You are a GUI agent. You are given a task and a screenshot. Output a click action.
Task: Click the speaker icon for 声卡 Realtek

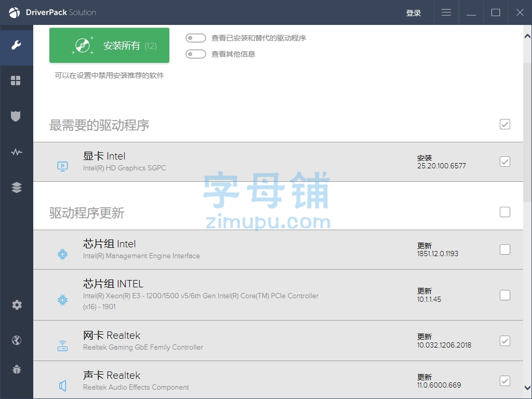[62, 385]
